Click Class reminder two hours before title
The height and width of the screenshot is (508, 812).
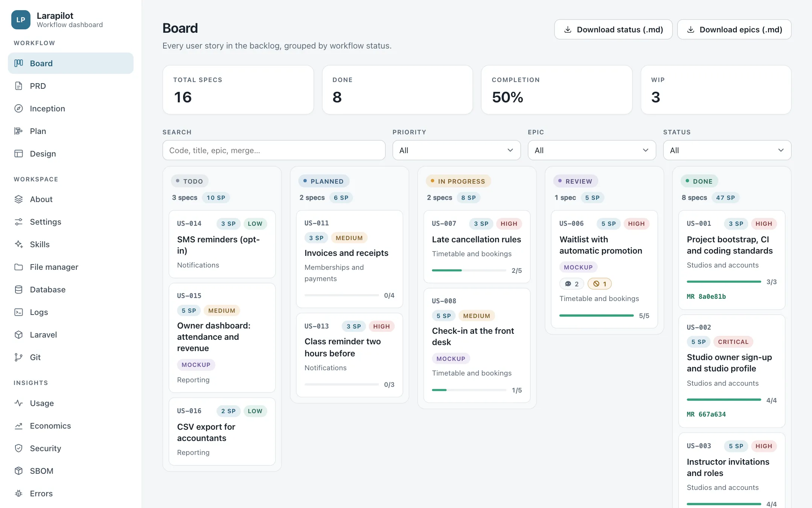pyautogui.click(x=342, y=347)
